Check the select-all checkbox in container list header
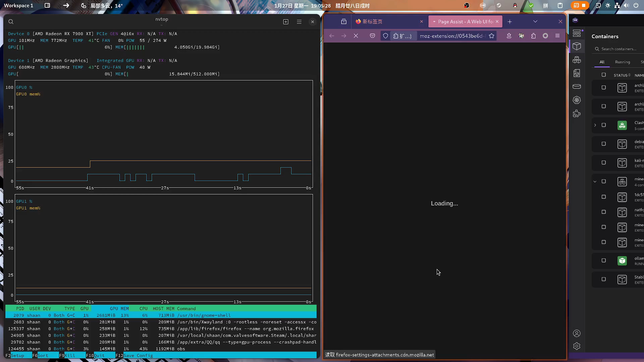 604,75
